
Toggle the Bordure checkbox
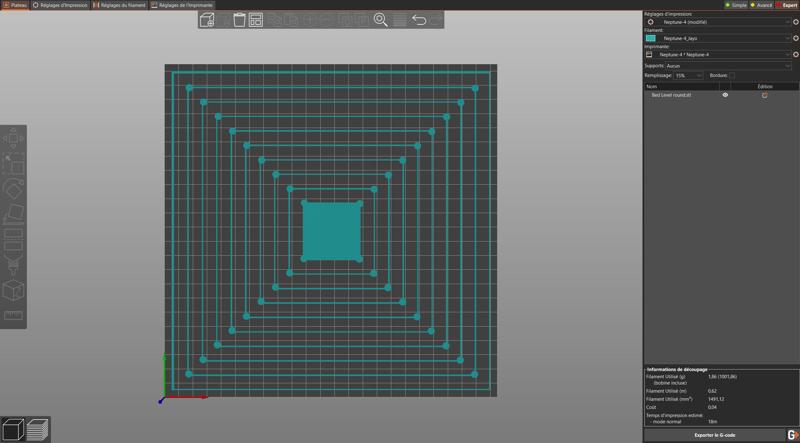point(732,76)
